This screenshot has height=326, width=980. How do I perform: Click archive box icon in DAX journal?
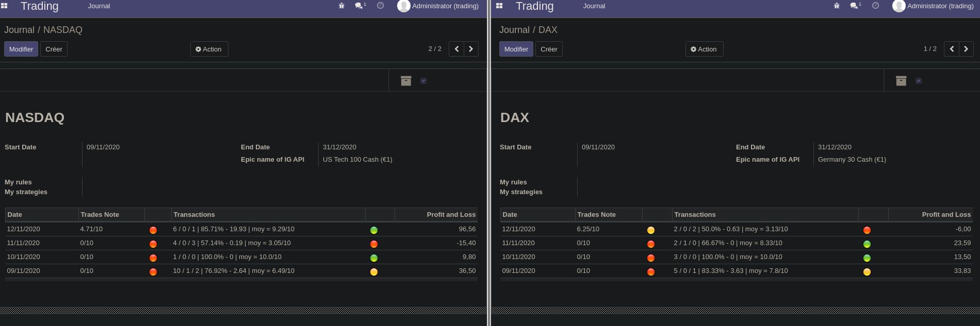click(x=901, y=81)
